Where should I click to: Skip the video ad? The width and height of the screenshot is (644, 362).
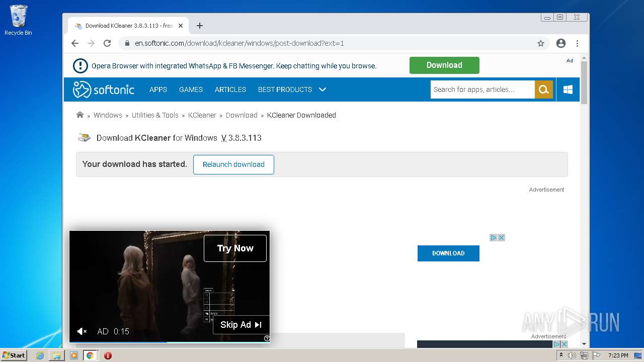[242, 325]
